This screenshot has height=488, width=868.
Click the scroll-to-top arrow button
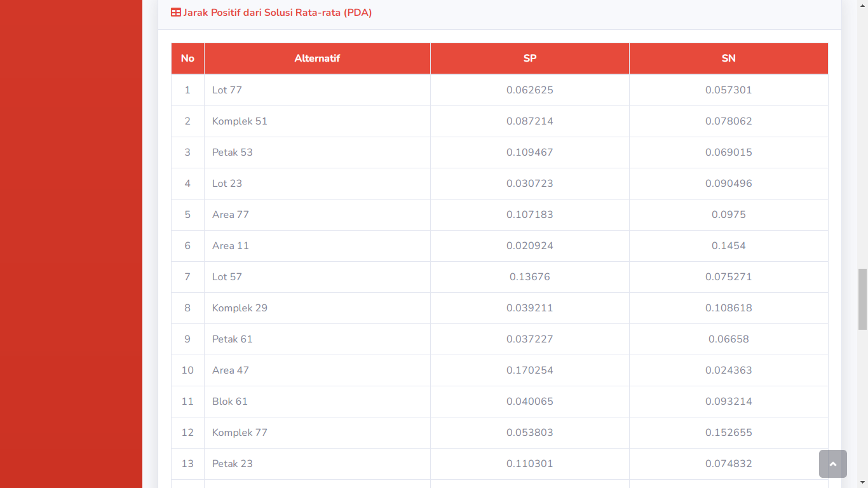point(833,464)
